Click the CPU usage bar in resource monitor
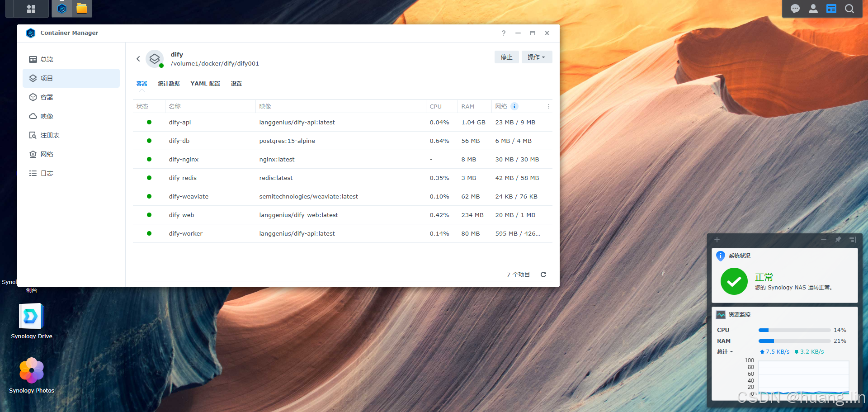Image resolution: width=868 pixels, height=412 pixels. tap(794, 330)
